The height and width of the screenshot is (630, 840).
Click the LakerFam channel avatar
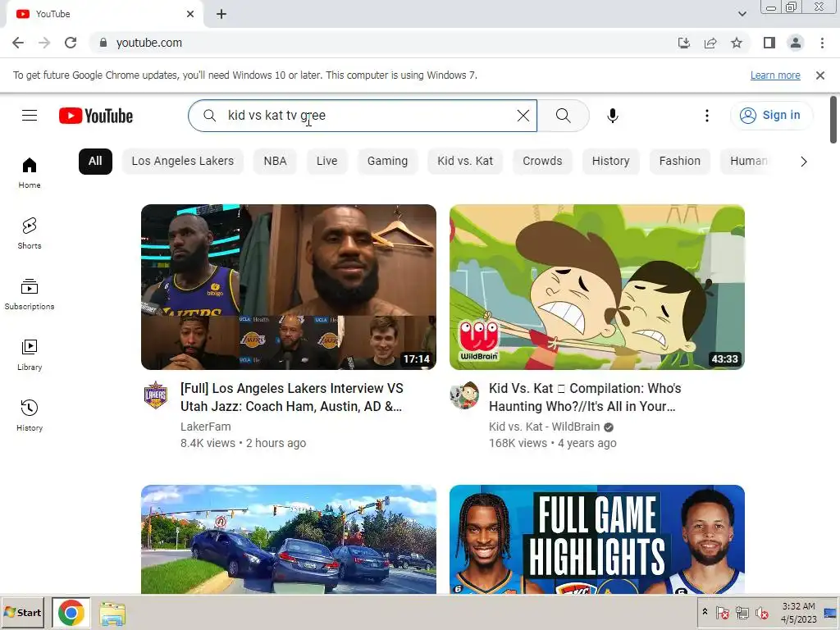click(x=156, y=395)
